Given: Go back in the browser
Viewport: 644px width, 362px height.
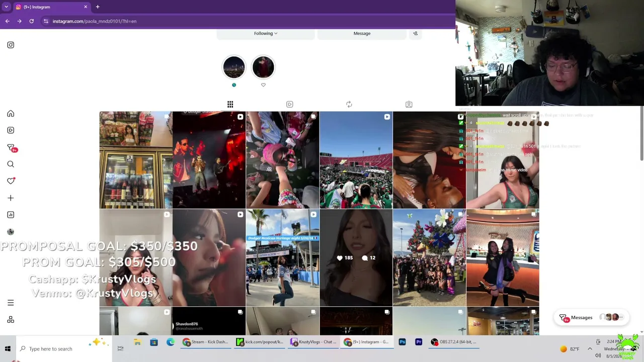Looking at the screenshot, I should [7, 21].
